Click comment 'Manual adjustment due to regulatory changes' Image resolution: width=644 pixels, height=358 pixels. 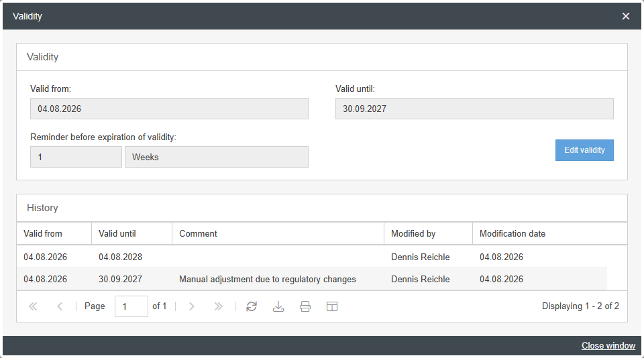[268, 279]
